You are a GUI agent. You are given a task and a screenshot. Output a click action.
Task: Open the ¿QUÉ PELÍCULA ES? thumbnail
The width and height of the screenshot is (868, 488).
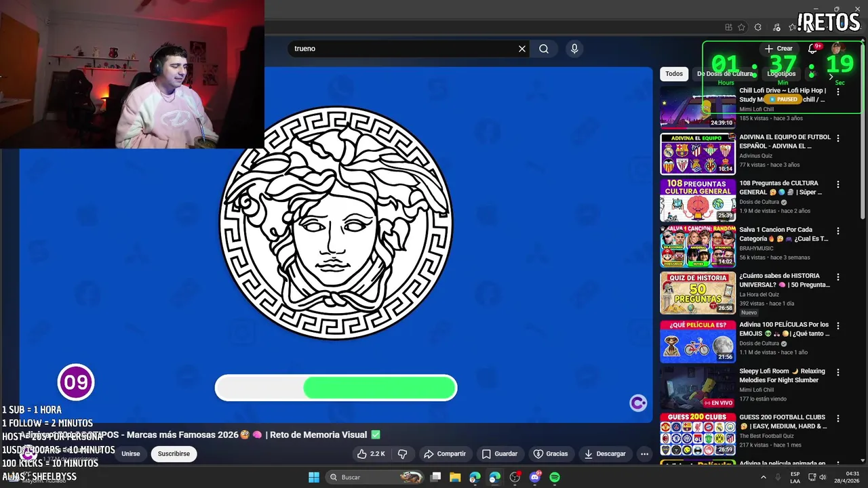(698, 342)
